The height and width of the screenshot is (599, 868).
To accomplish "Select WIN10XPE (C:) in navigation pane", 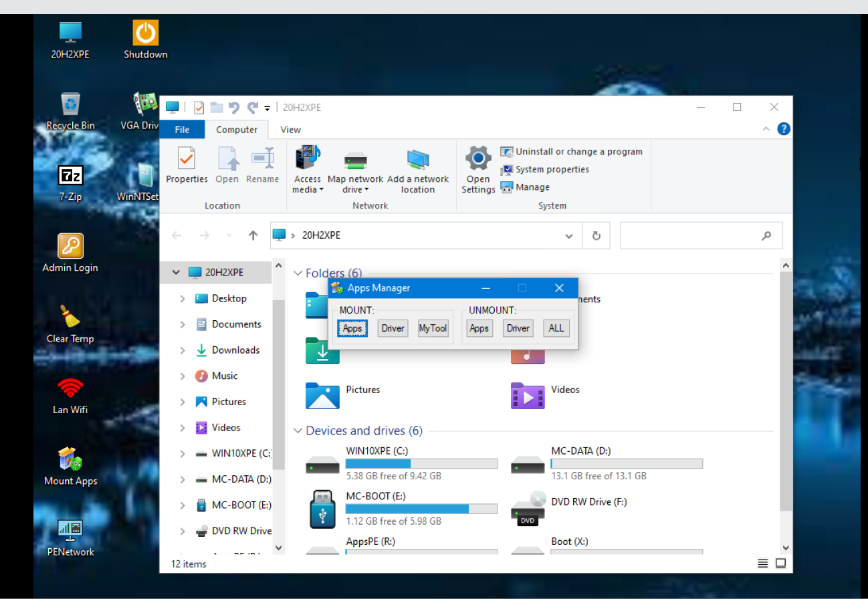I will tap(233, 453).
